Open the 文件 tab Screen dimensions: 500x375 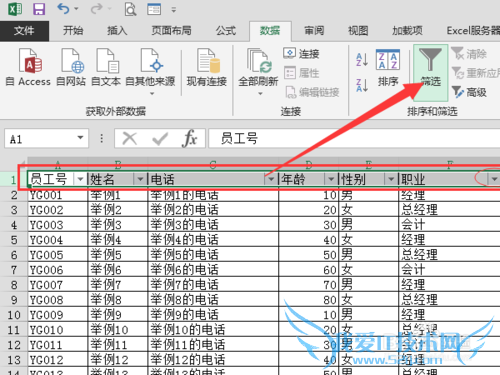pyautogui.click(x=24, y=31)
